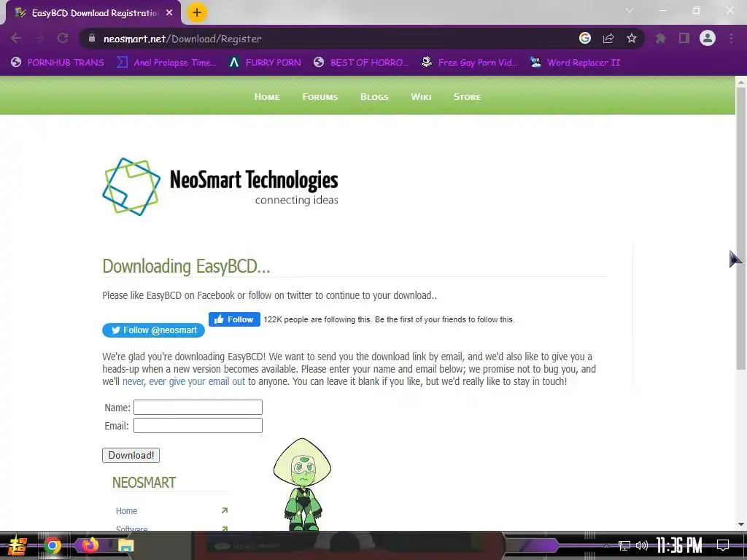Open a new tab with the plus button
The width and height of the screenshot is (747, 560).
tap(197, 12)
